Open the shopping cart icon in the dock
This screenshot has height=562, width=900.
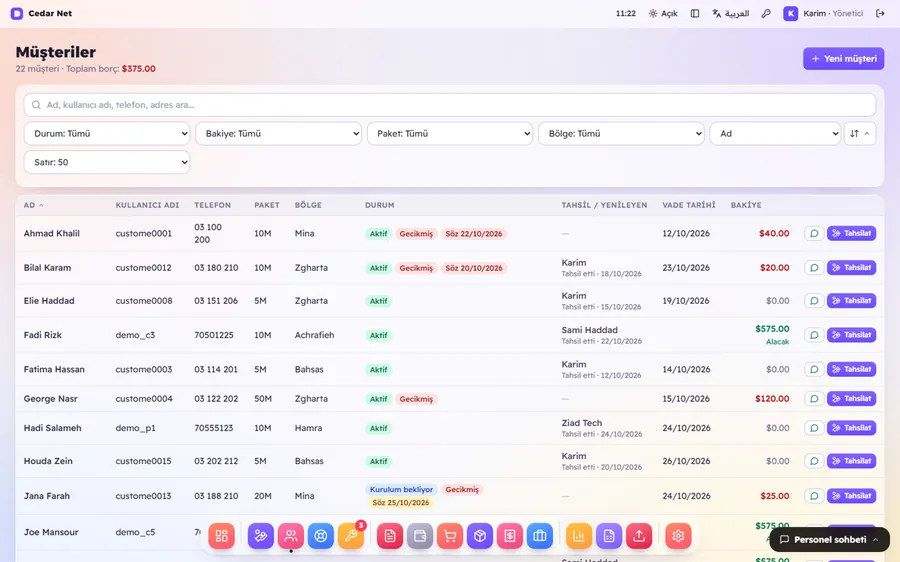coord(450,536)
